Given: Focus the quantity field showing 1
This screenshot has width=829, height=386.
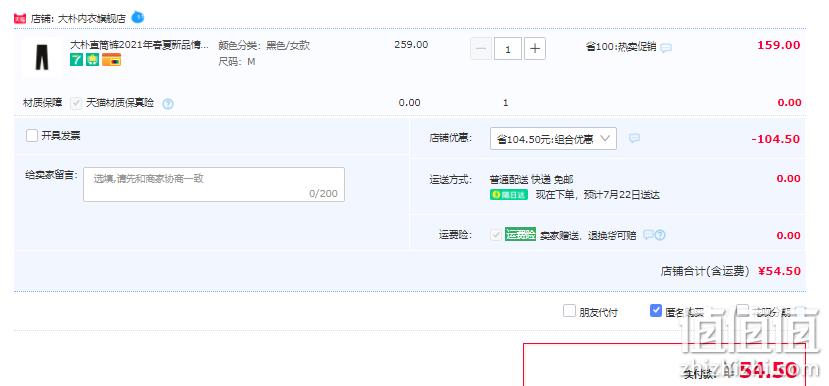Looking at the screenshot, I should click(x=508, y=49).
